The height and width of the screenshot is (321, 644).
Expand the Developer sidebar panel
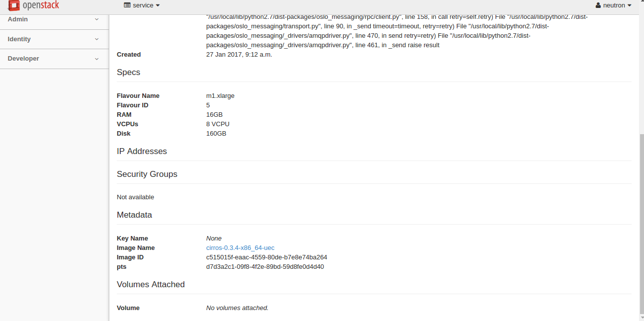pyautogui.click(x=54, y=59)
